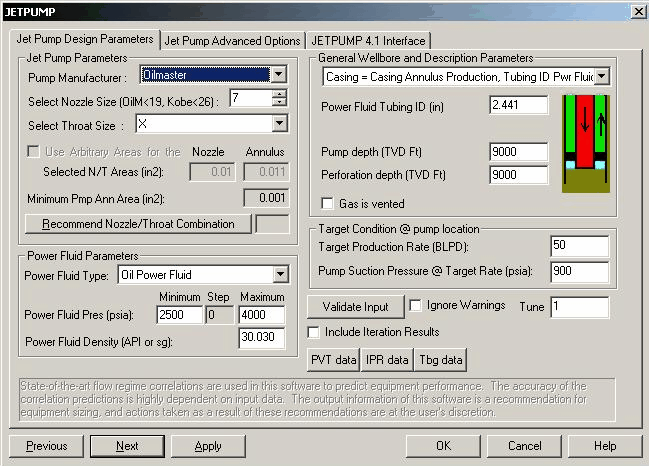Open the Pump Manufacturer dropdown
The width and height of the screenshot is (649, 466).
coord(278,75)
